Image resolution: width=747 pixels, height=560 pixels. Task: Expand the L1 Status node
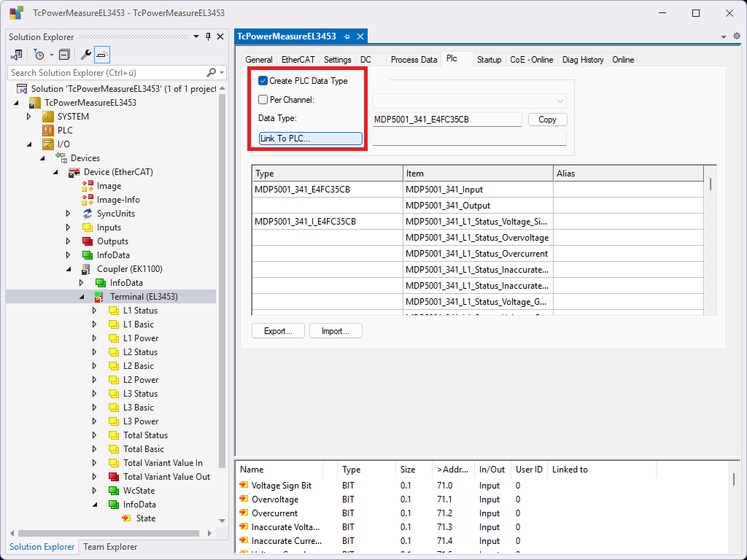pyautogui.click(x=94, y=311)
